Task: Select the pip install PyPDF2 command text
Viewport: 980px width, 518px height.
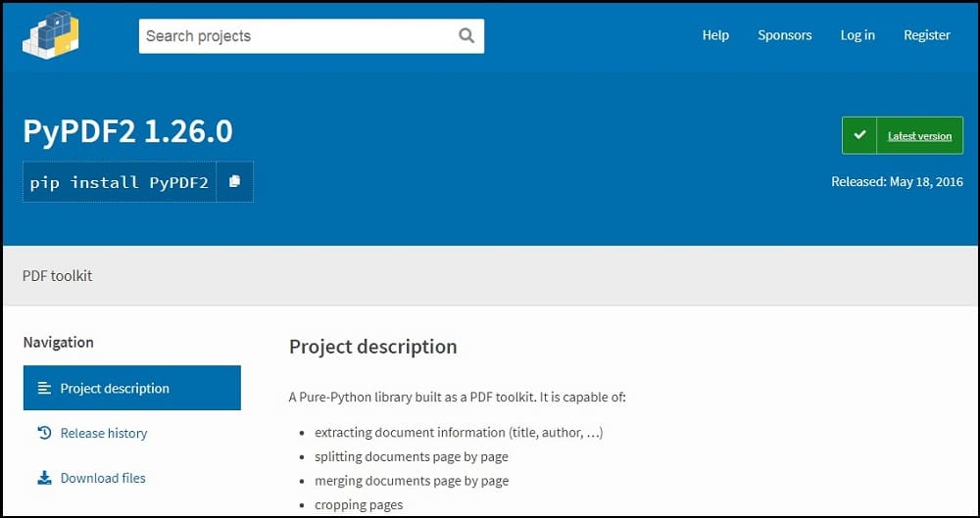Action: pyautogui.click(x=120, y=182)
